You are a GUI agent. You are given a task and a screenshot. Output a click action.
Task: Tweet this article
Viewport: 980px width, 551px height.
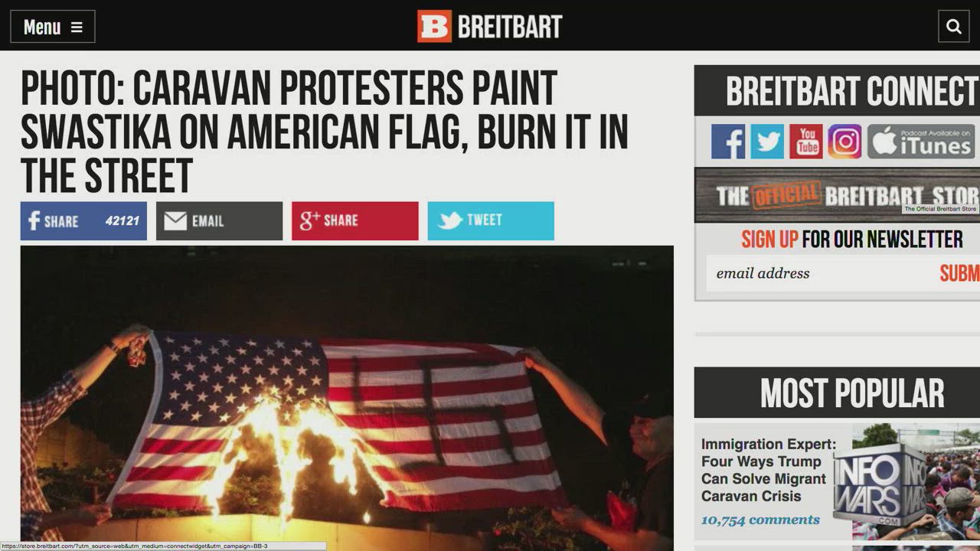[x=491, y=221]
